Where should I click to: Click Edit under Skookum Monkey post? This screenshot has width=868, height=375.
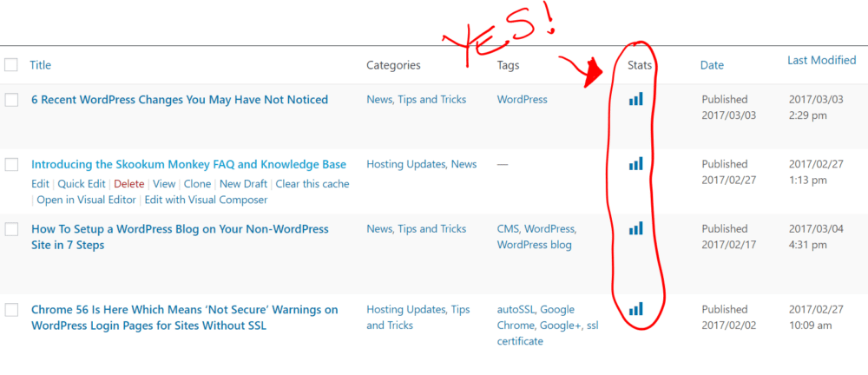[x=40, y=184]
